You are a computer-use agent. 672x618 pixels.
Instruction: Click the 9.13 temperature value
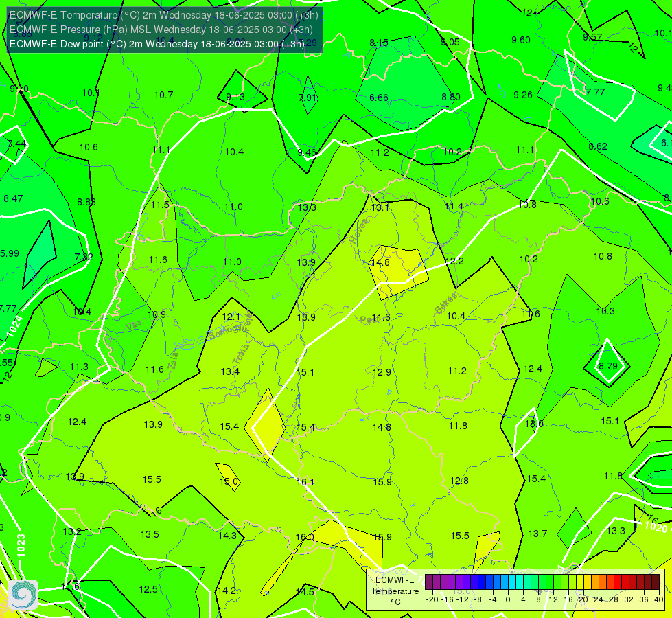pyautogui.click(x=235, y=97)
